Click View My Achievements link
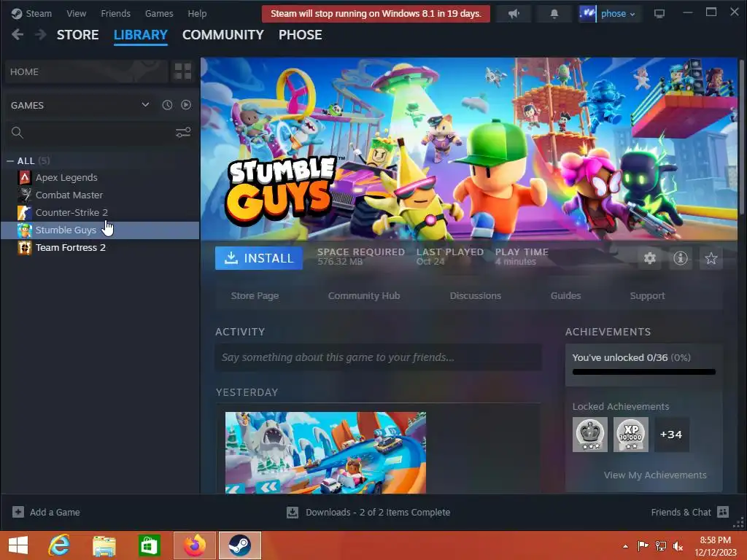747x560 pixels. 655,475
